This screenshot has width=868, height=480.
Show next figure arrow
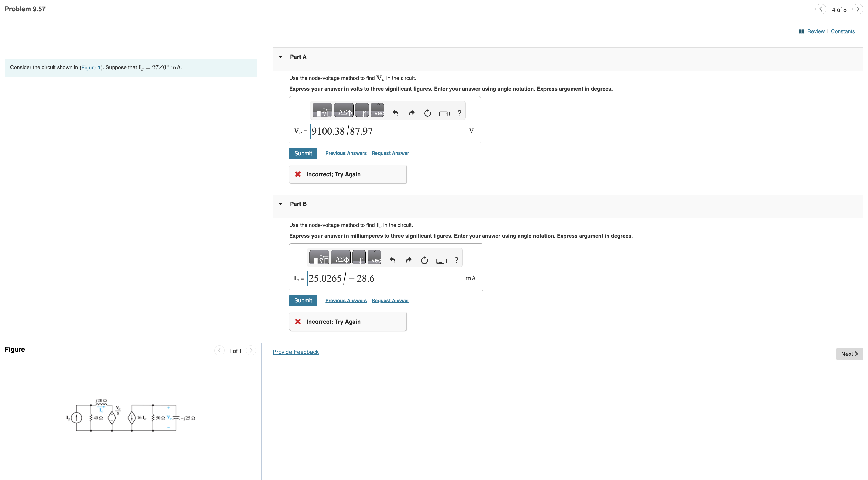(x=251, y=350)
